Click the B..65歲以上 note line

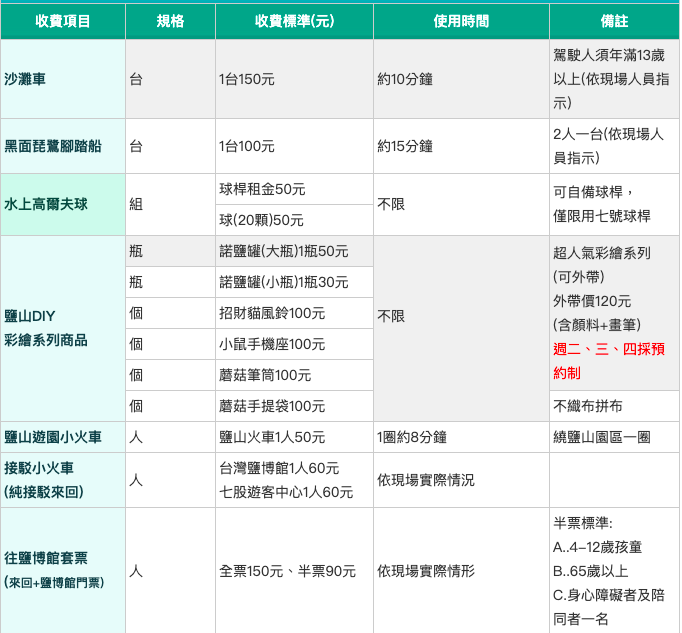tap(590, 571)
